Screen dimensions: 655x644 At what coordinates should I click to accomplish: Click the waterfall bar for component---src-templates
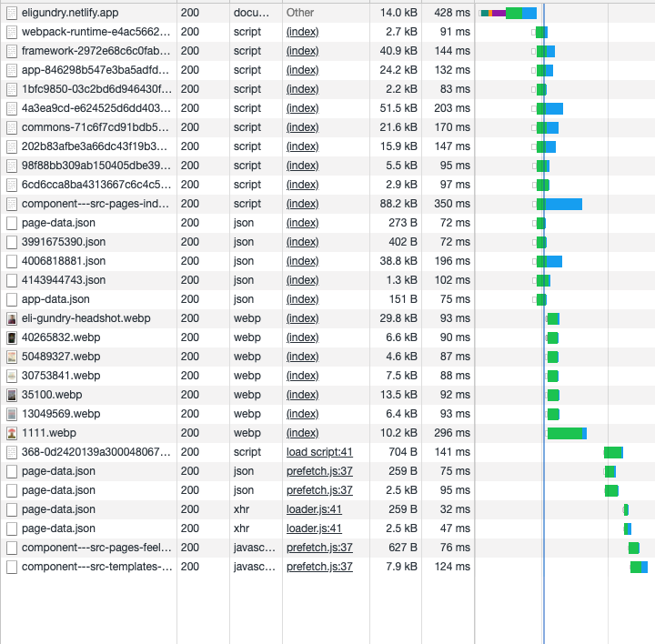(x=639, y=568)
